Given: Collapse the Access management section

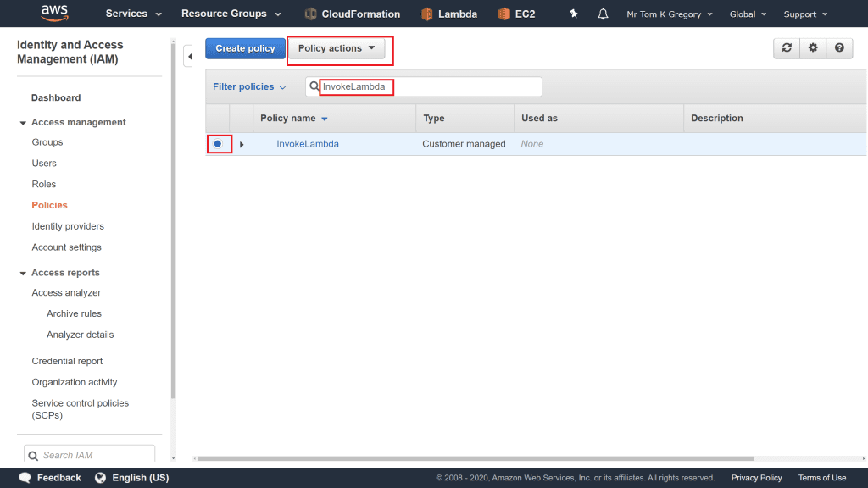Looking at the screenshot, I should [x=23, y=123].
